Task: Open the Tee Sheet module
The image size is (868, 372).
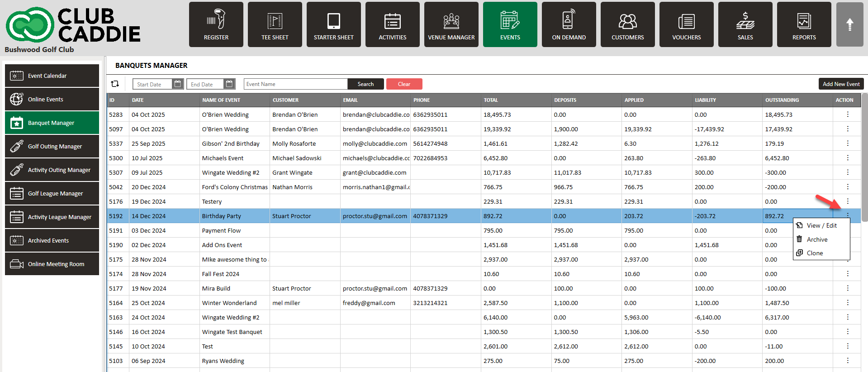Action: [275, 24]
